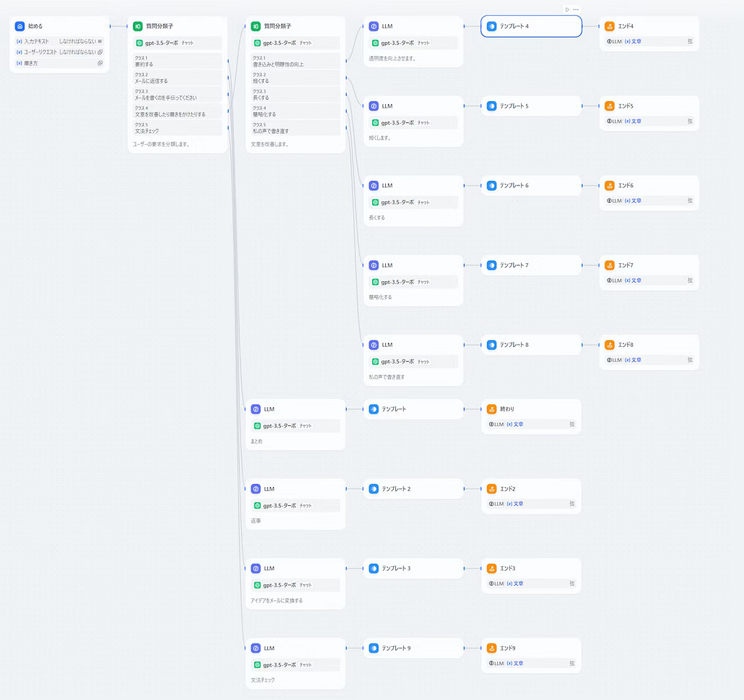Click the home icon of the 始める node
The height and width of the screenshot is (700, 744).
coord(20,26)
